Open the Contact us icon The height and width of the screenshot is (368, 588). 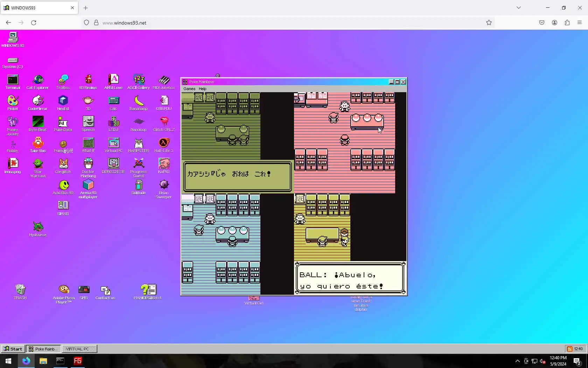(x=105, y=292)
